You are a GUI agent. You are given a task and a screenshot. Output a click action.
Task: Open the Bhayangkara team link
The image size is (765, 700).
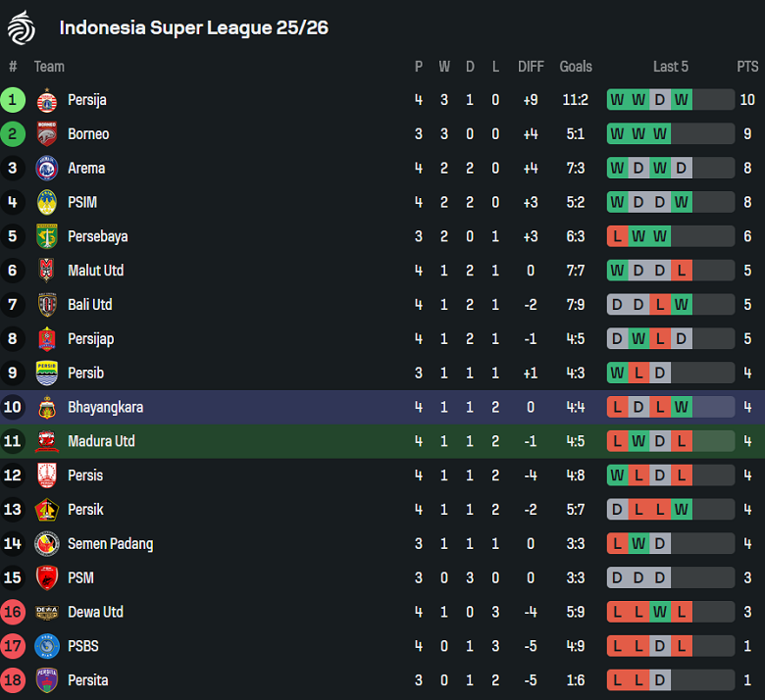pos(105,407)
